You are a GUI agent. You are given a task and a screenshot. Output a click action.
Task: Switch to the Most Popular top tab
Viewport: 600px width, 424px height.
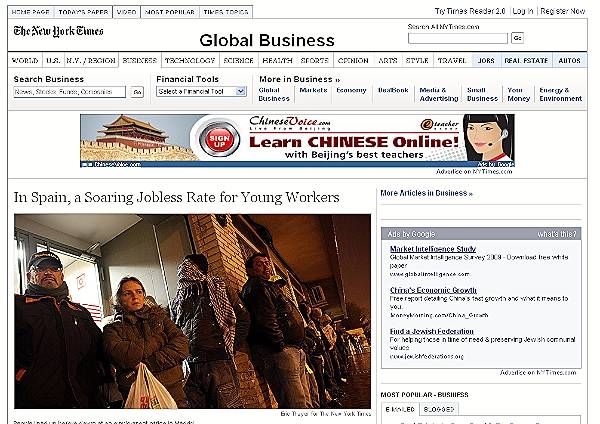167,10
